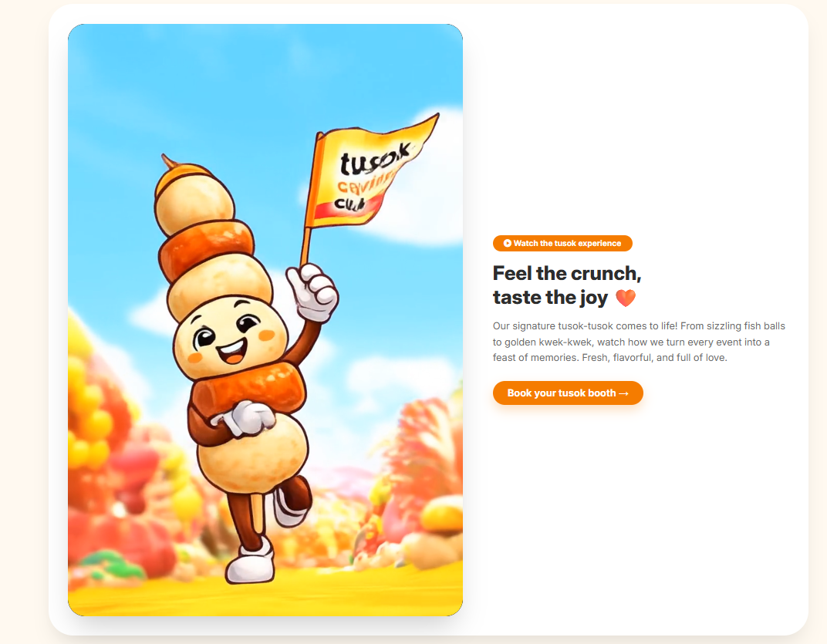Click the 'Watch the tusok experience' pill
The width and height of the screenshot is (827, 644).
[x=562, y=243]
